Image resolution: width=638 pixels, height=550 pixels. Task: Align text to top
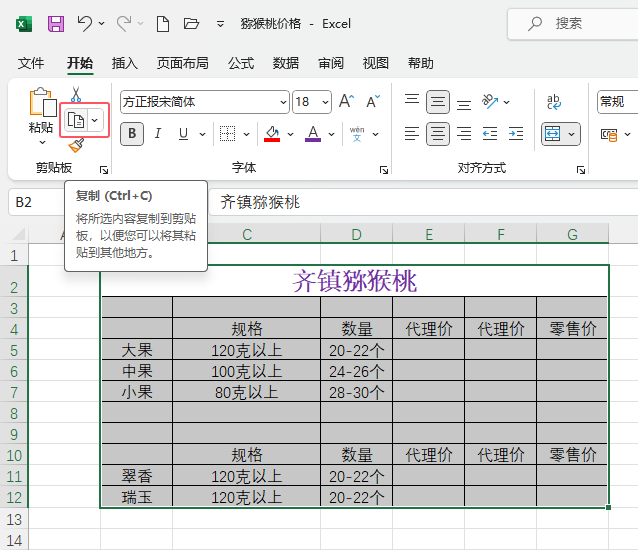pos(412,100)
